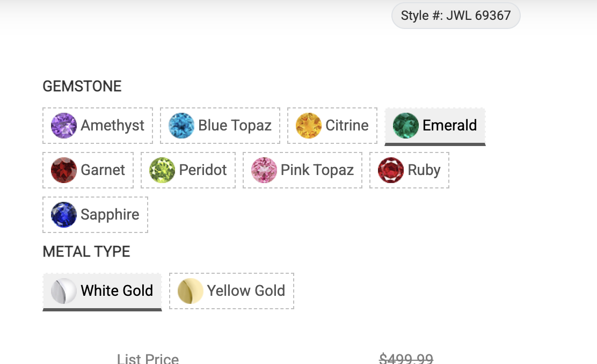Click the White Gold silver swatch

tap(64, 291)
